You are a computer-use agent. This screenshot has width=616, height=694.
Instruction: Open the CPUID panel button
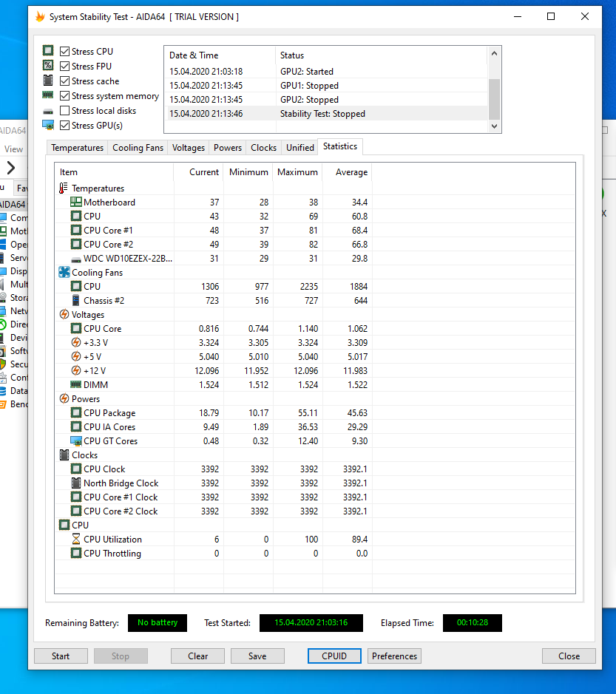point(334,656)
